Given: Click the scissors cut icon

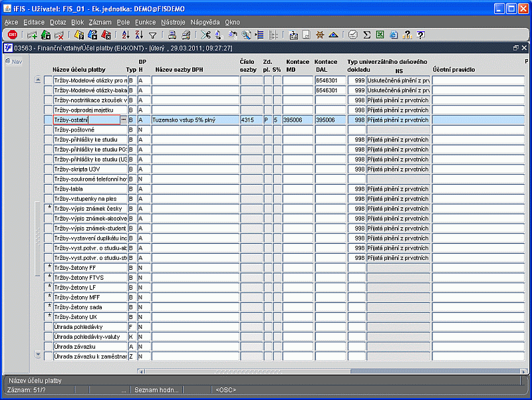Looking at the screenshot, I should (x=205, y=35).
